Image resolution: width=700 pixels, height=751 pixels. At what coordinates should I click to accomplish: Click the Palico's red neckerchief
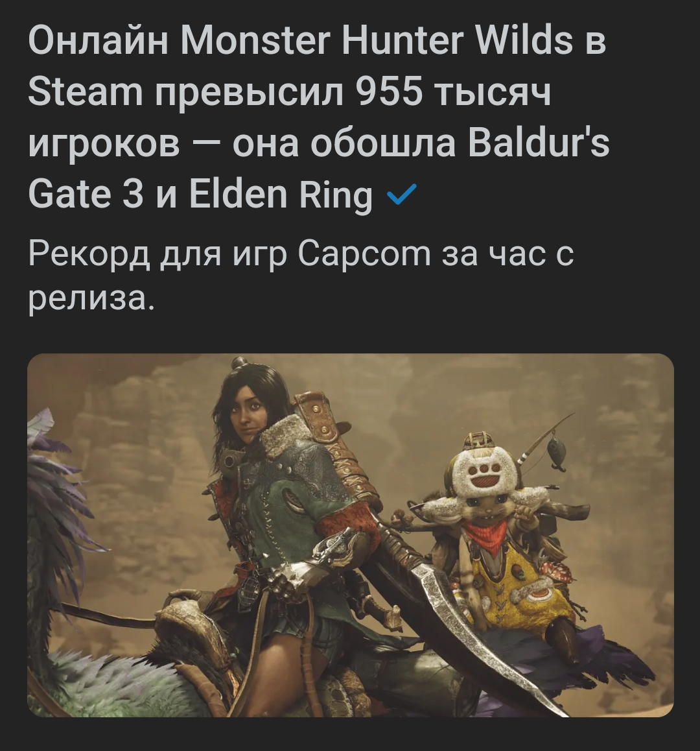click(x=487, y=536)
